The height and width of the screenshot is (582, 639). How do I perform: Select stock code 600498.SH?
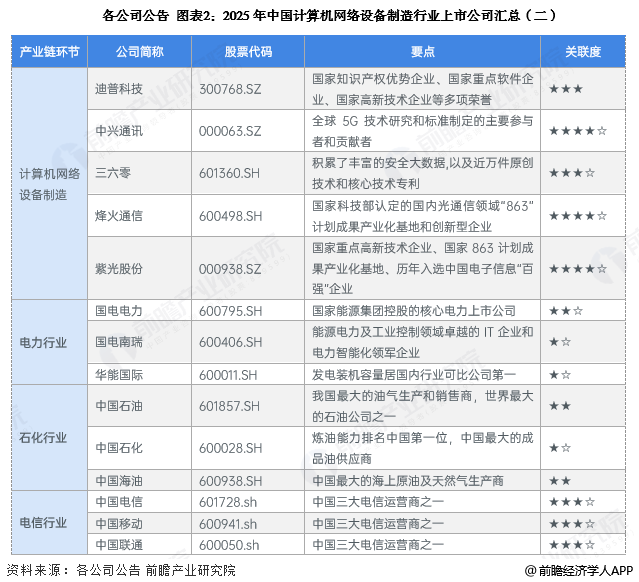[x=230, y=216]
